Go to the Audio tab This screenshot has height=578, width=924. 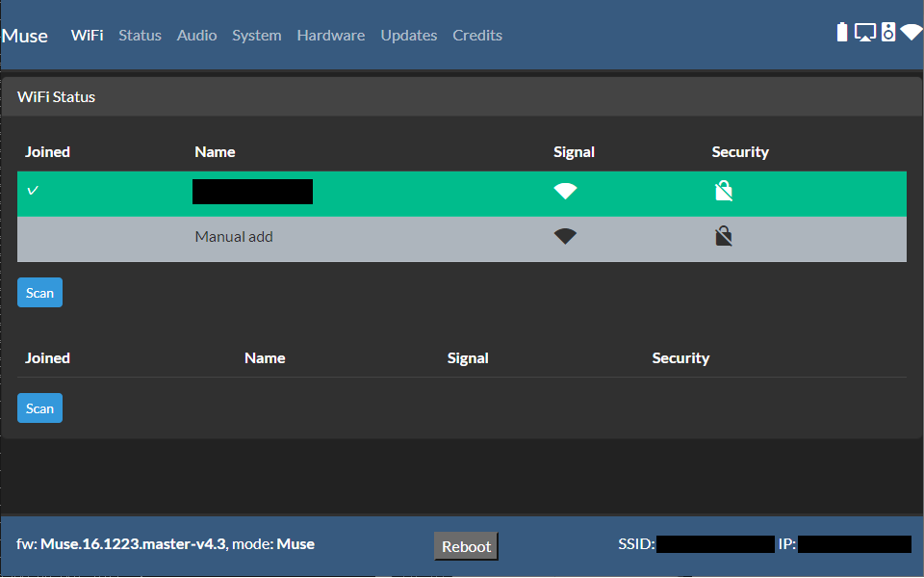point(196,36)
